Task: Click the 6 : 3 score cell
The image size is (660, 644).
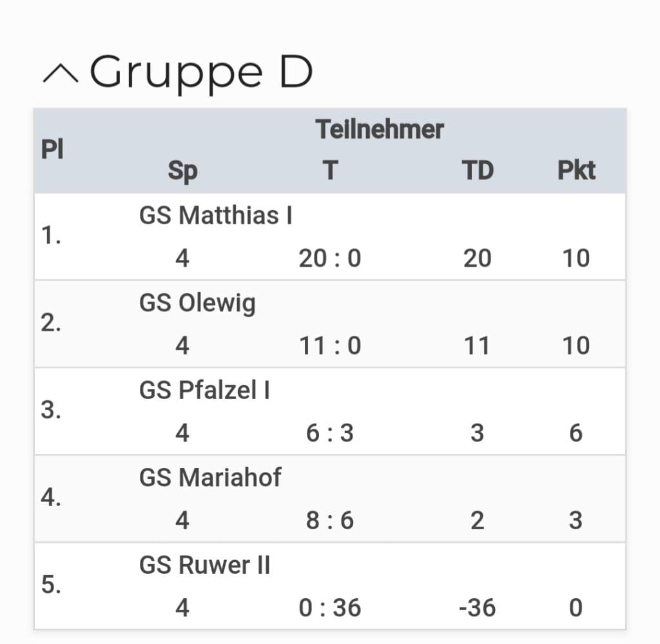Action: point(330,433)
